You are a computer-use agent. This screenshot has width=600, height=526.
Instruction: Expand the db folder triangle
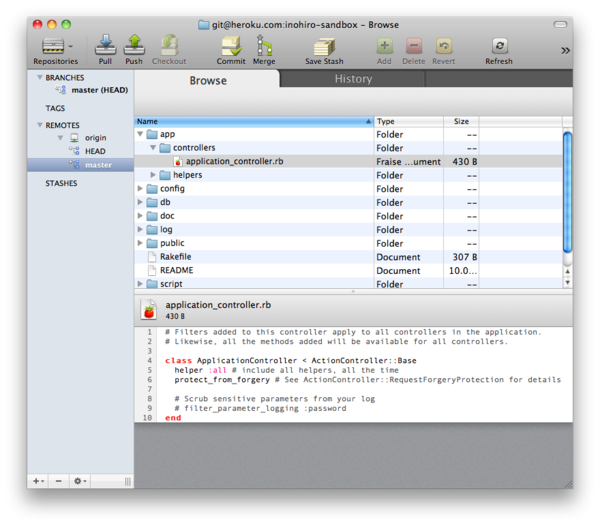140,202
